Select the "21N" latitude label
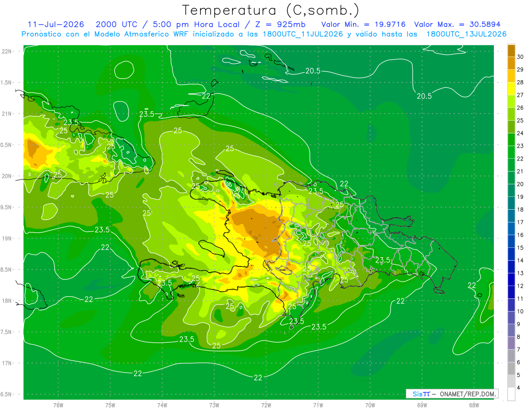Screen dimensions: 532x411 tap(7, 114)
